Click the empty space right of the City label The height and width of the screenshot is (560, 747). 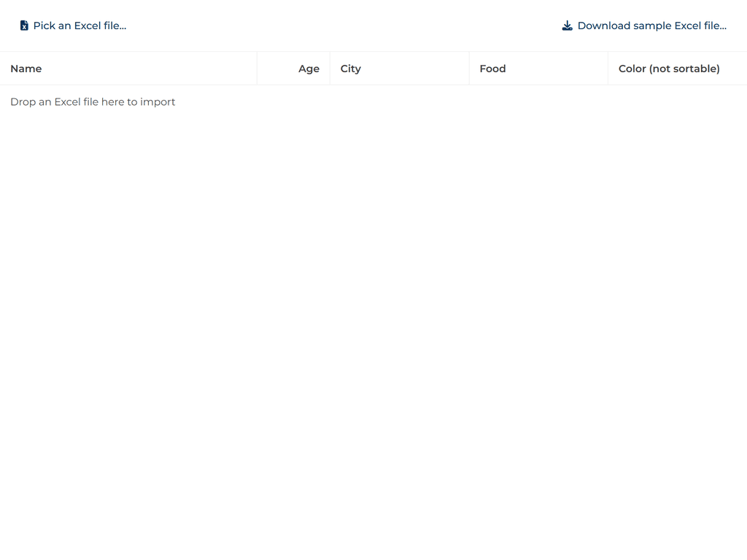click(x=416, y=69)
